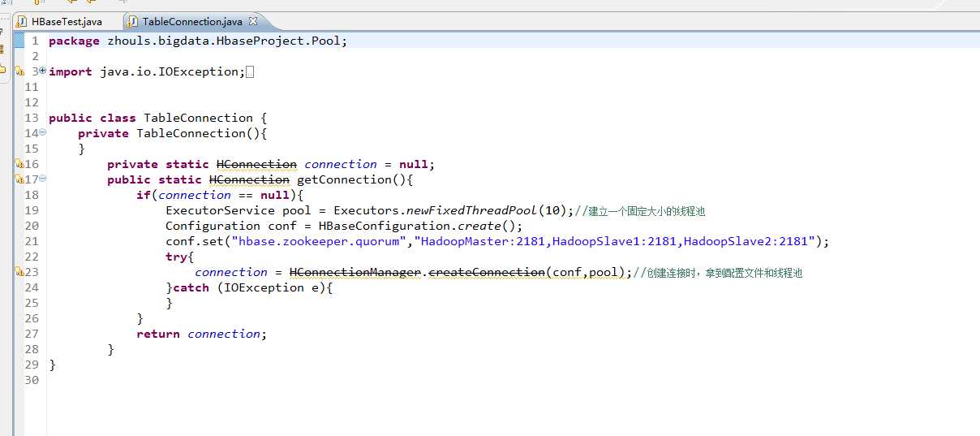Click the "hbase.zookeeper.quorum" string literal

click(x=319, y=241)
